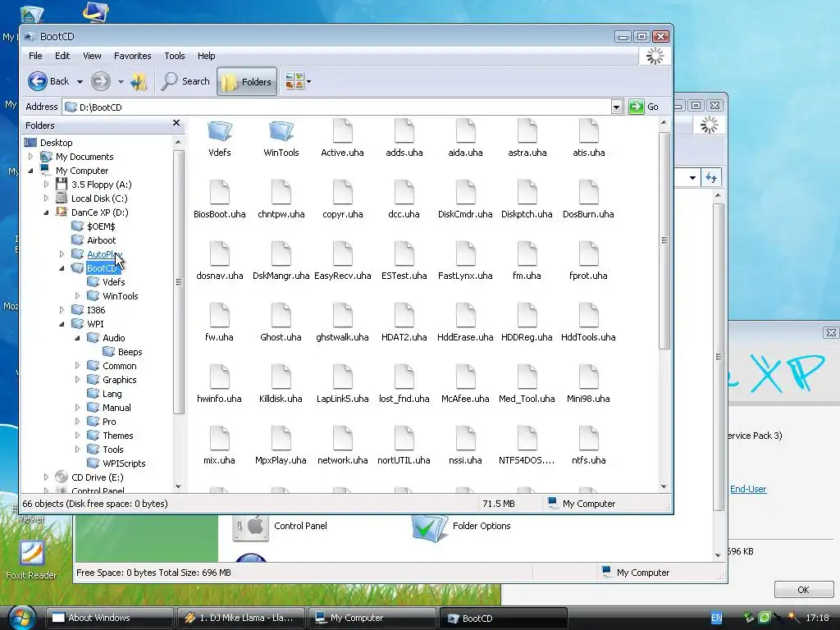This screenshot has width=840, height=630.
Task: Select the FastLynx.uha file icon
Action: 466,254
